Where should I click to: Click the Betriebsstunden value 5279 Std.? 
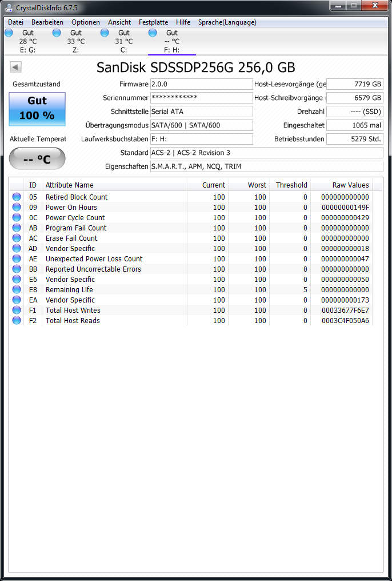pos(355,139)
